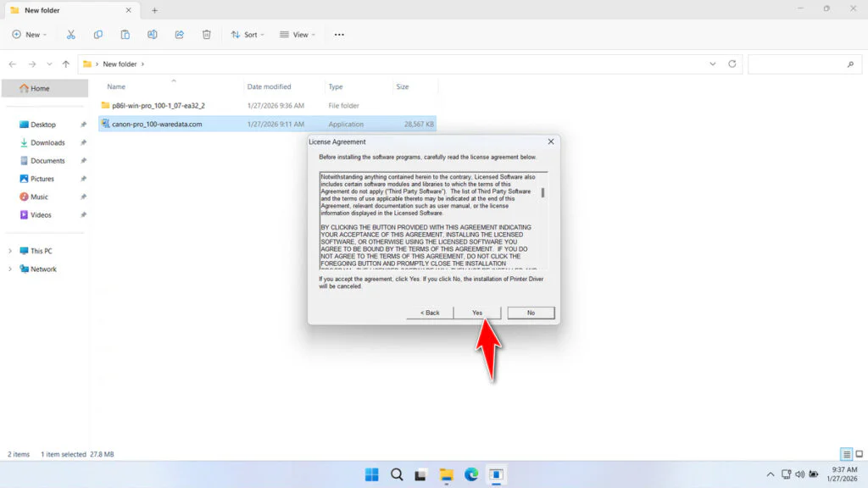Select the Cut icon in the toolbar
This screenshot has width=868, height=488.
(71, 34)
